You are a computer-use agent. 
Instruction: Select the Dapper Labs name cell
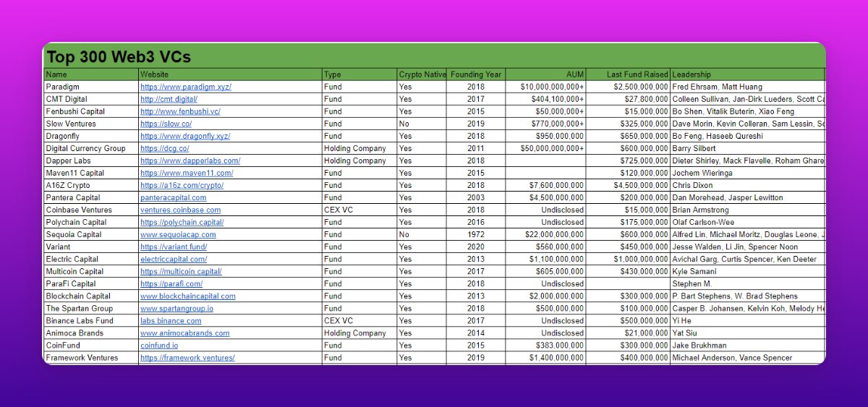pos(91,160)
